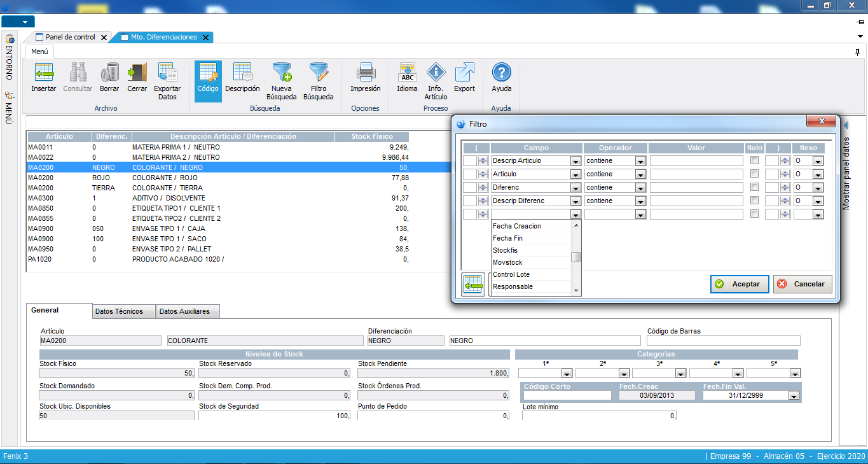Screen dimensions: 868x464
Task: Select Stockfis from the Campo list
Action: (x=506, y=250)
